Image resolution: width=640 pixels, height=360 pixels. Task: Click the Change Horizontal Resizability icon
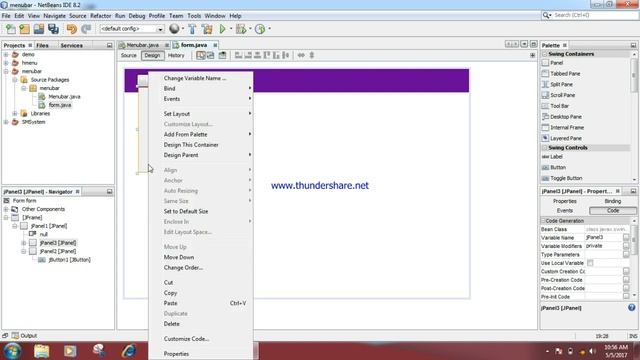click(301, 55)
